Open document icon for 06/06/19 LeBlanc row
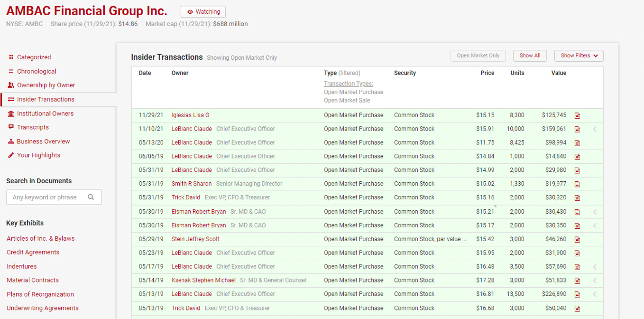The image size is (644, 319). [x=577, y=157]
